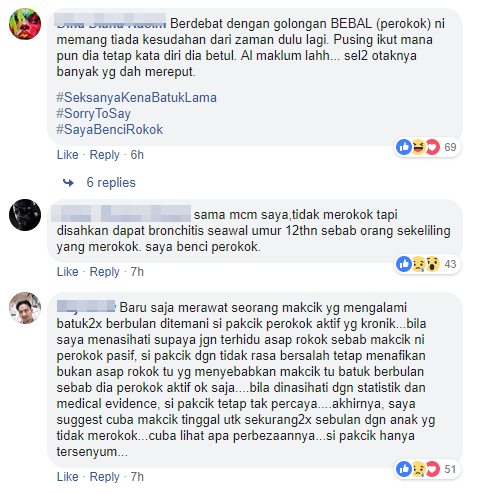The width and height of the screenshot is (491, 493).
Task: Like the comment about makcik batuk
Action: coord(68,477)
